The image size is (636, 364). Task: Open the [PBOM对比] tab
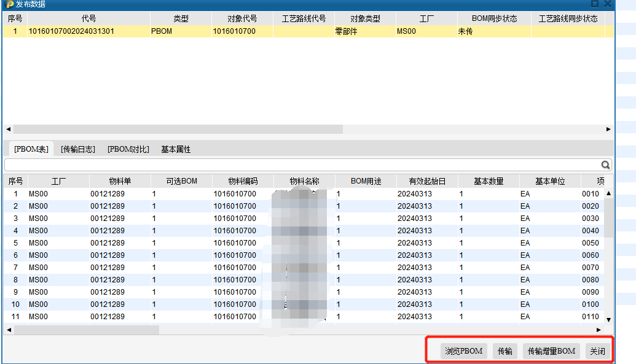(x=128, y=149)
